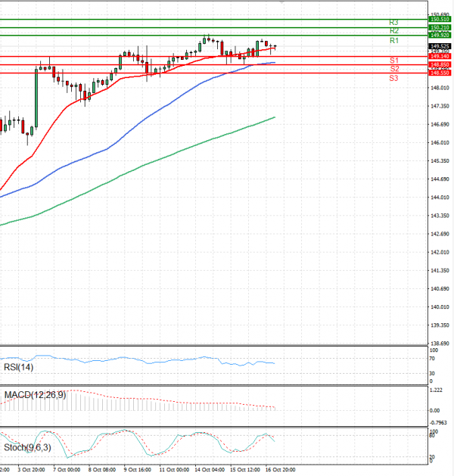Click the 143.350 price axis value
This screenshot has width=454, height=476.
tap(440, 216)
